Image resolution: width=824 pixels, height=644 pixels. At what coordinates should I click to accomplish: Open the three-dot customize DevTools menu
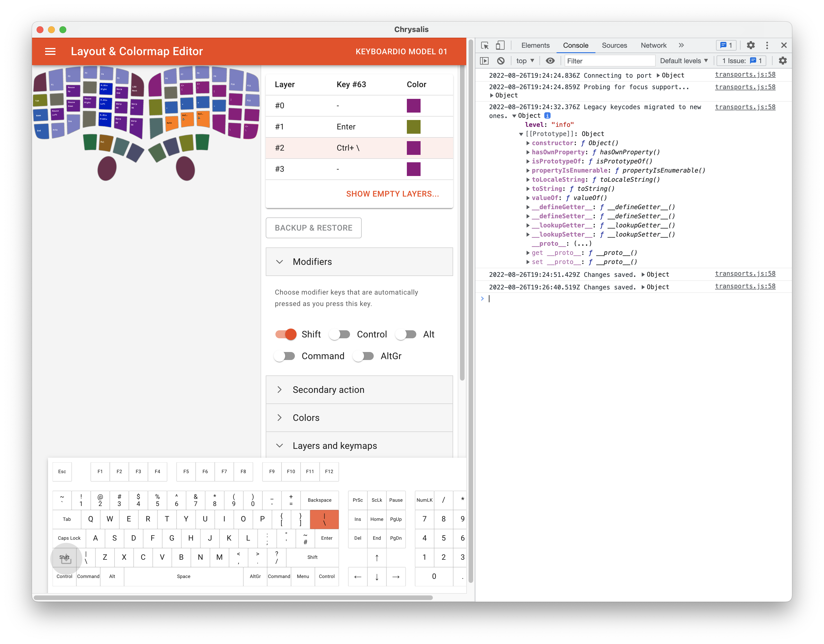click(x=767, y=45)
